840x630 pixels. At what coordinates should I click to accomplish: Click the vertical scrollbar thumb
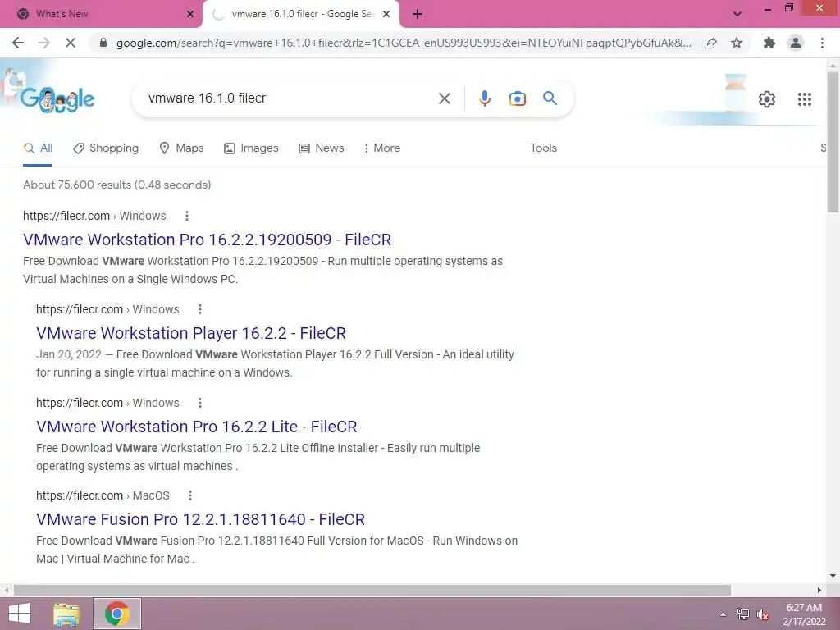(x=833, y=142)
